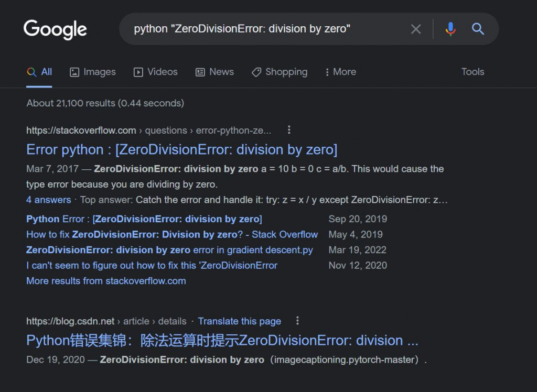This screenshot has width=537, height=392.
Task: Switch to the Images tab
Action: pos(92,72)
